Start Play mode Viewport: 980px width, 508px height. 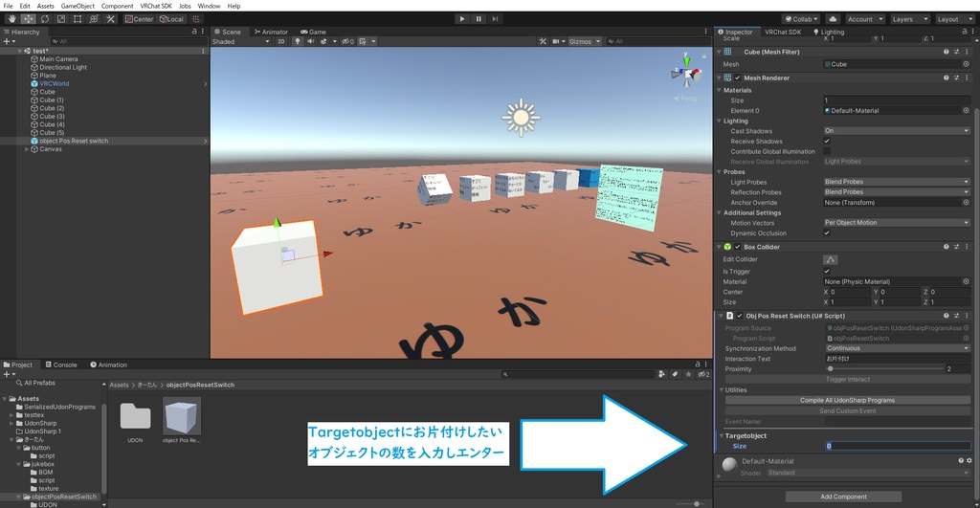coord(462,19)
